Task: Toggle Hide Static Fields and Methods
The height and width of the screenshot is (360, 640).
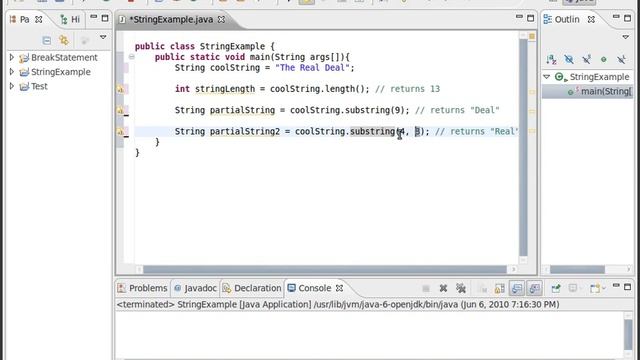Action: click(587, 60)
